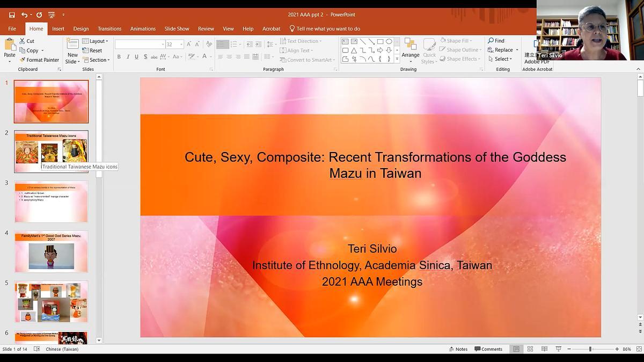644x362 pixels.
Task: Justify the paragraph text
Action: (247, 56)
